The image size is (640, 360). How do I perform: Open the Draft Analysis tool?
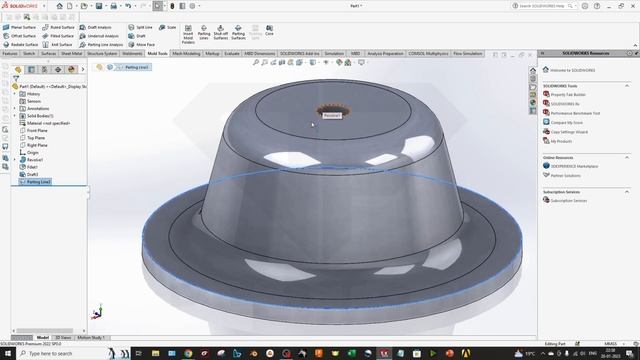(96, 27)
